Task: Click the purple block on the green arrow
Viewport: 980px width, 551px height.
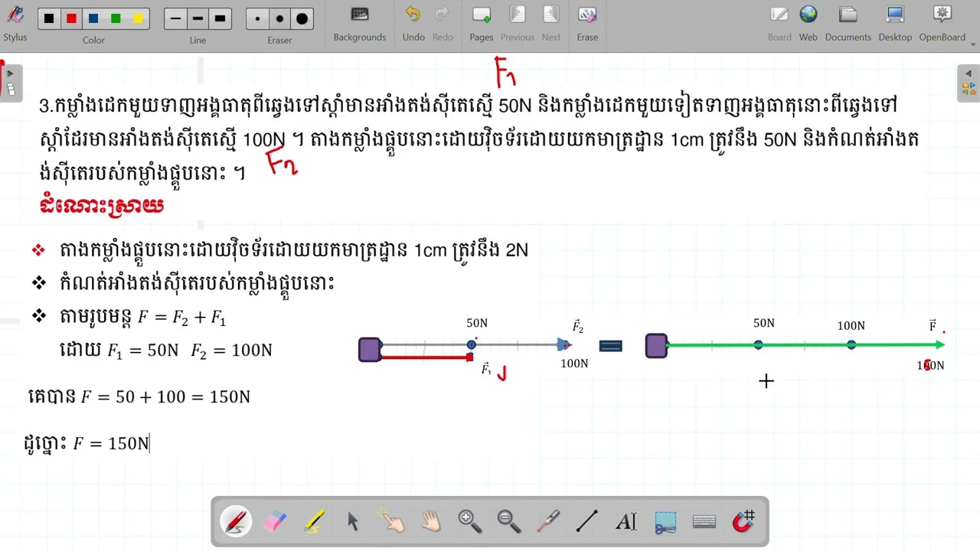Action: (656, 346)
